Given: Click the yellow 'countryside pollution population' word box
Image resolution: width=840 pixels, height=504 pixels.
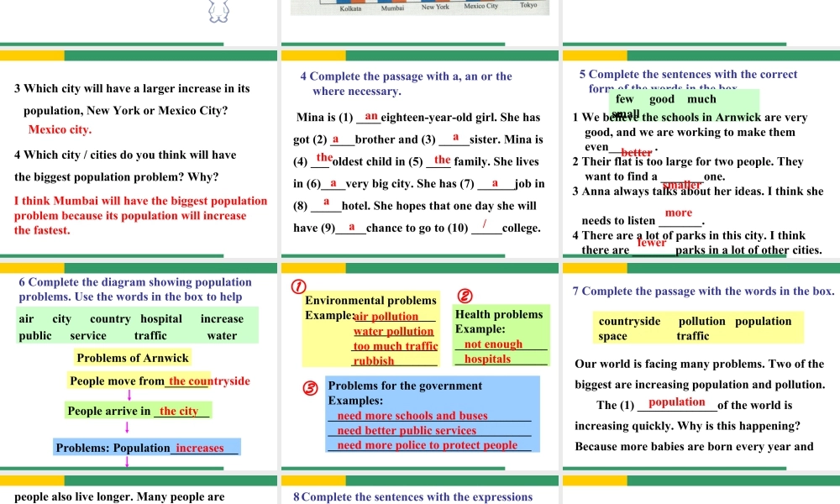Looking at the screenshot, I should pyautogui.click(x=696, y=328).
